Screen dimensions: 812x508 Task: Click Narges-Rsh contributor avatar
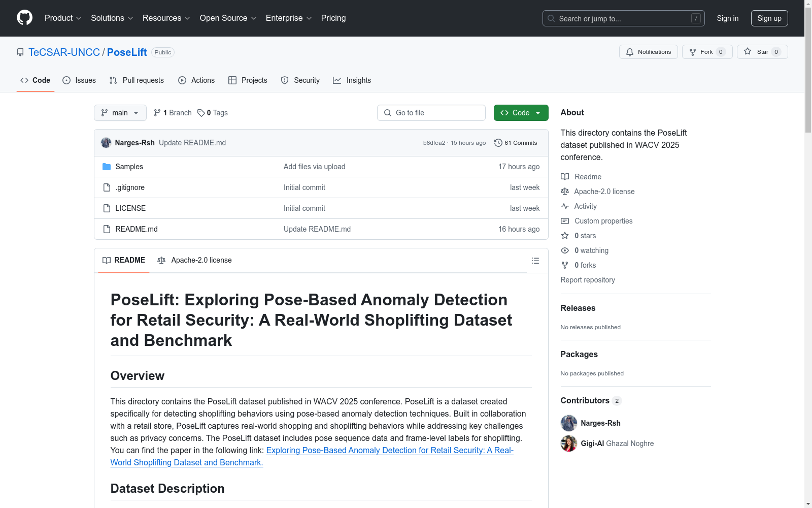[568, 423]
